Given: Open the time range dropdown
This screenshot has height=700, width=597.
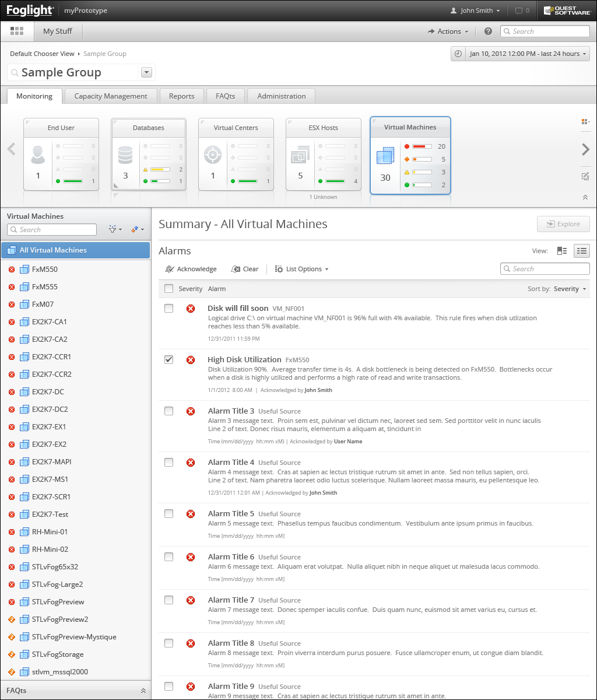Looking at the screenshot, I should [x=520, y=54].
